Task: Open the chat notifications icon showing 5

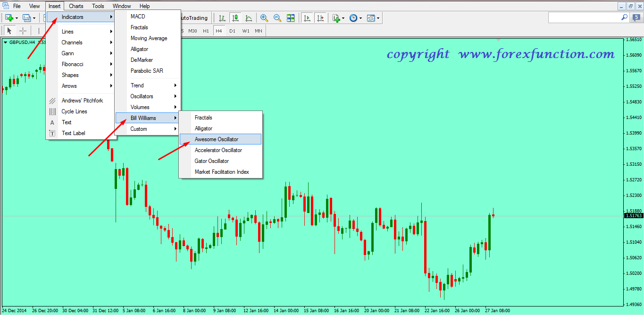Action: point(636,17)
